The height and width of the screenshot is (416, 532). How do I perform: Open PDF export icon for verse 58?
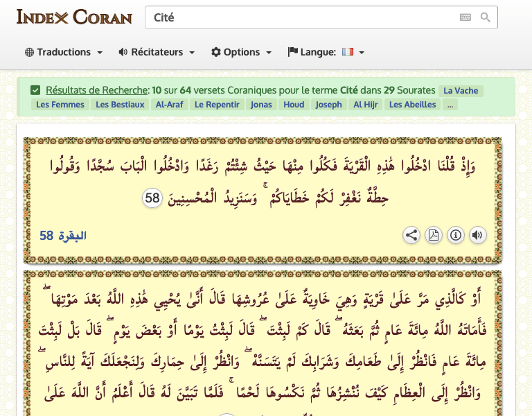click(433, 235)
